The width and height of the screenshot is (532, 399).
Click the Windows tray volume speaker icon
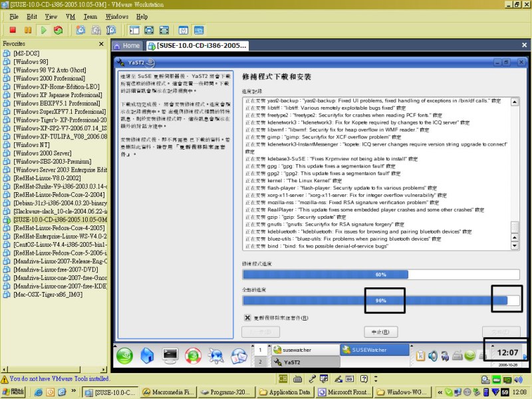tap(518, 380)
